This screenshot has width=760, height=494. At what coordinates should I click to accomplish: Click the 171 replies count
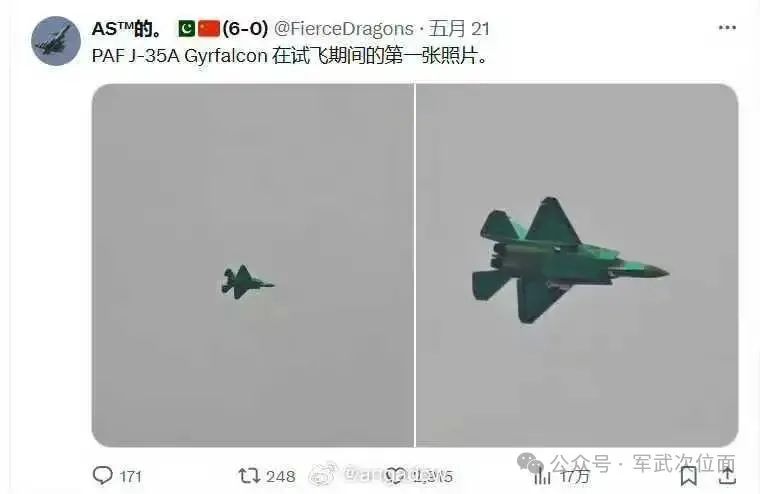click(130, 477)
